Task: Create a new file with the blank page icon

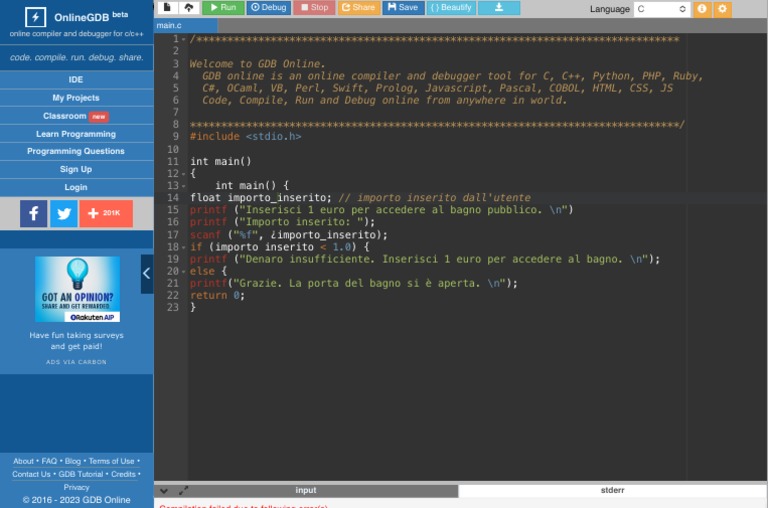Action: click(167, 8)
